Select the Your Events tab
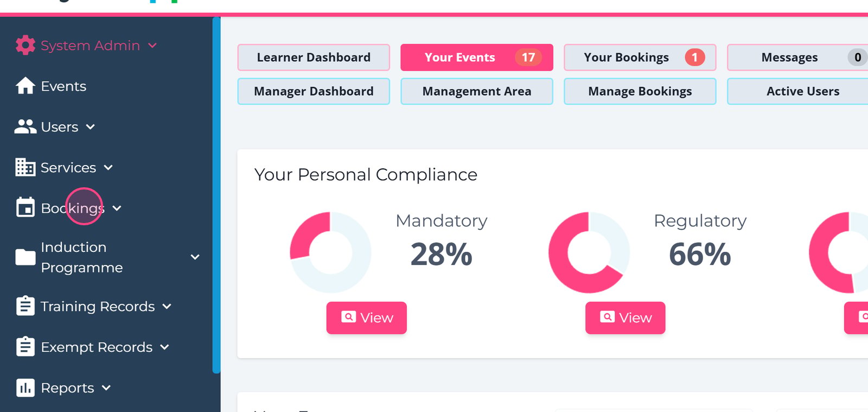868x412 pixels. click(477, 58)
